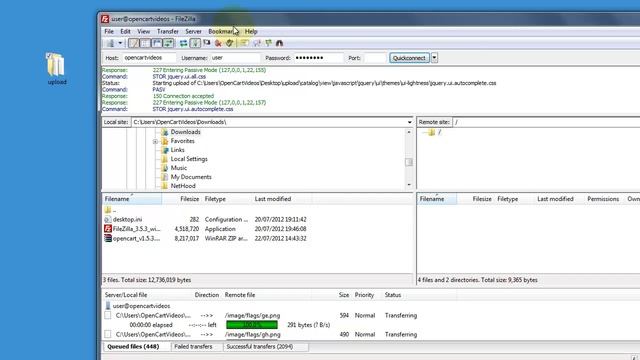Select the /image/flags/gh.png transfer row
The width and height of the screenshot is (640, 360).
252,334
